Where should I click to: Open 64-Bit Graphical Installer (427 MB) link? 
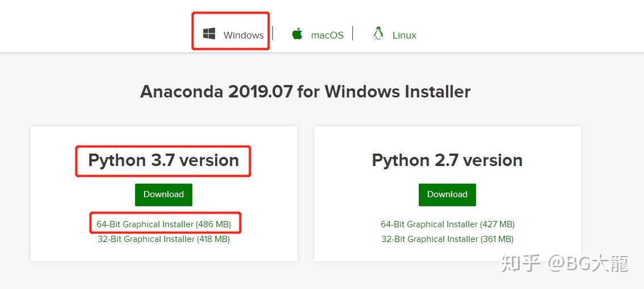tap(448, 224)
